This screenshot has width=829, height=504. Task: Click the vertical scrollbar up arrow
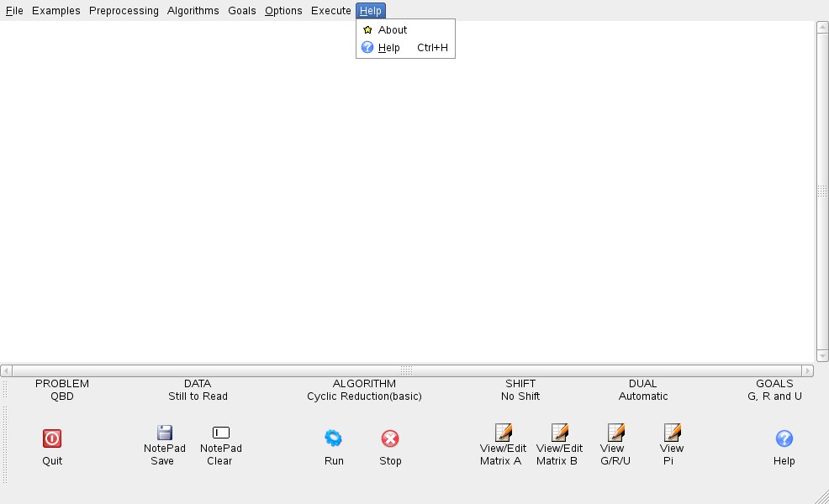(x=822, y=27)
